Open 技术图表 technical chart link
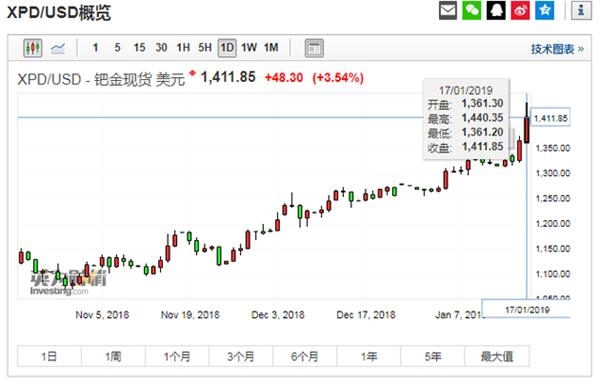600x384 pixels. (x=557, y=49)
